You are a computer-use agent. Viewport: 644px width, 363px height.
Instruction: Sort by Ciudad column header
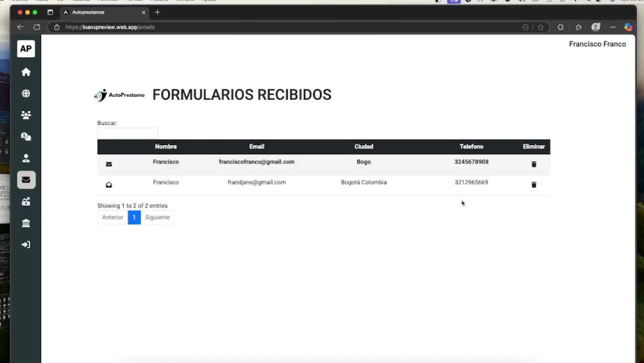coord(363,147)
